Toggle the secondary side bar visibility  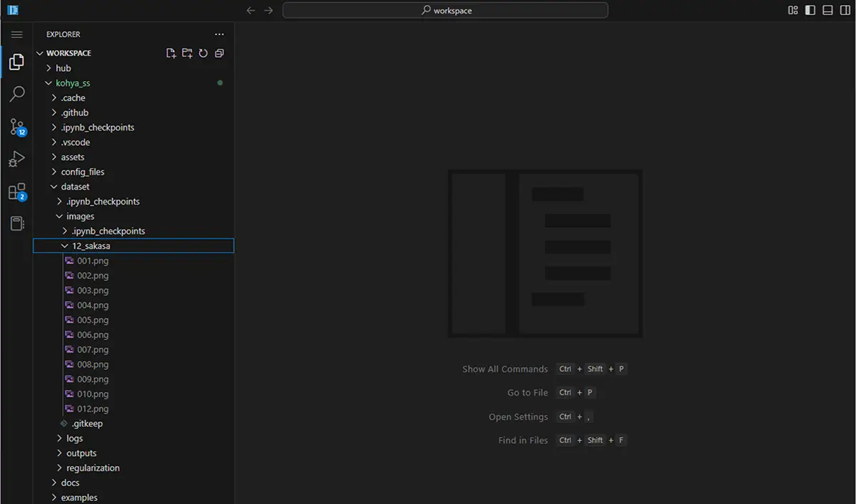[x=845, y=10]
